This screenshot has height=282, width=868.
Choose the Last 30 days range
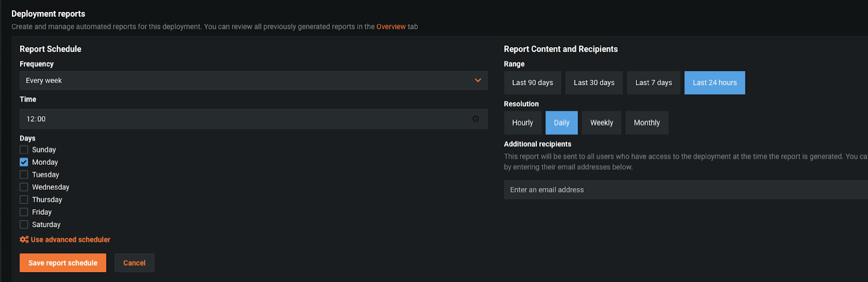[594, 83]
